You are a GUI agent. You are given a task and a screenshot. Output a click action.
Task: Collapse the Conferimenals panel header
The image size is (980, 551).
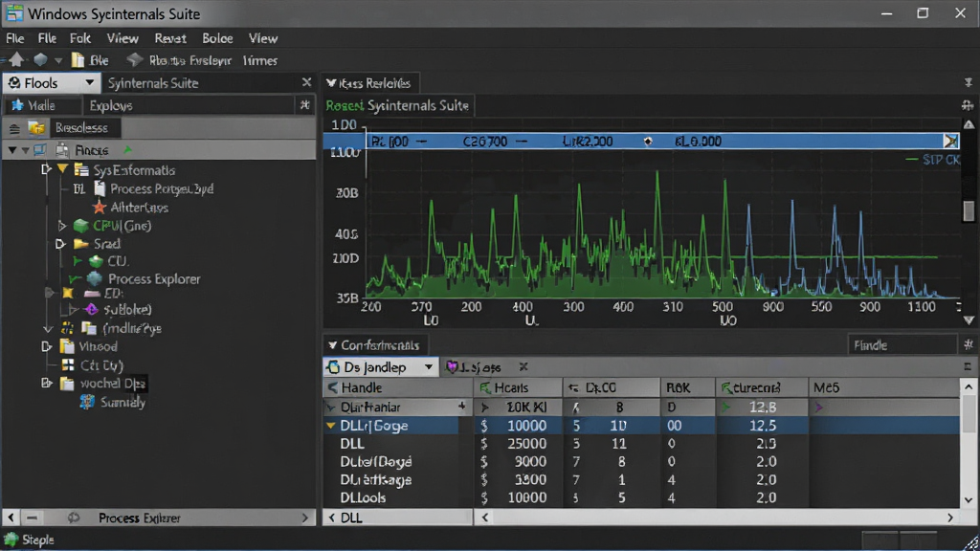pos(332,344)
